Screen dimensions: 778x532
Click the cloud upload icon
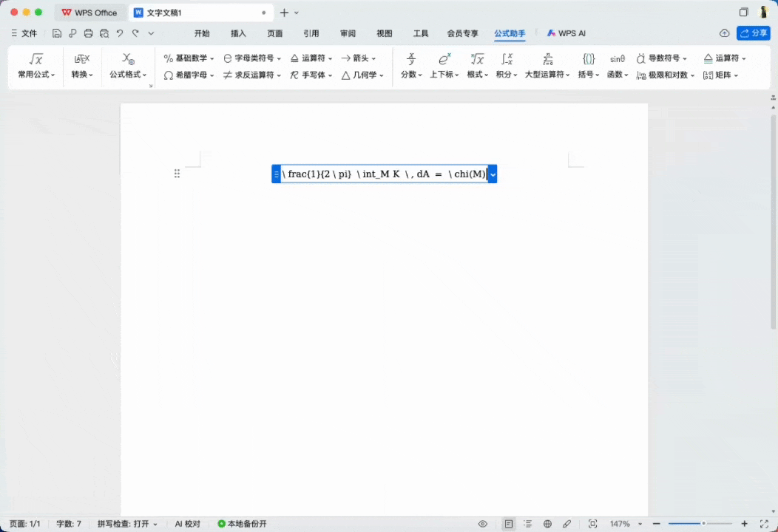pyautogui.click(x=724, y=33)
